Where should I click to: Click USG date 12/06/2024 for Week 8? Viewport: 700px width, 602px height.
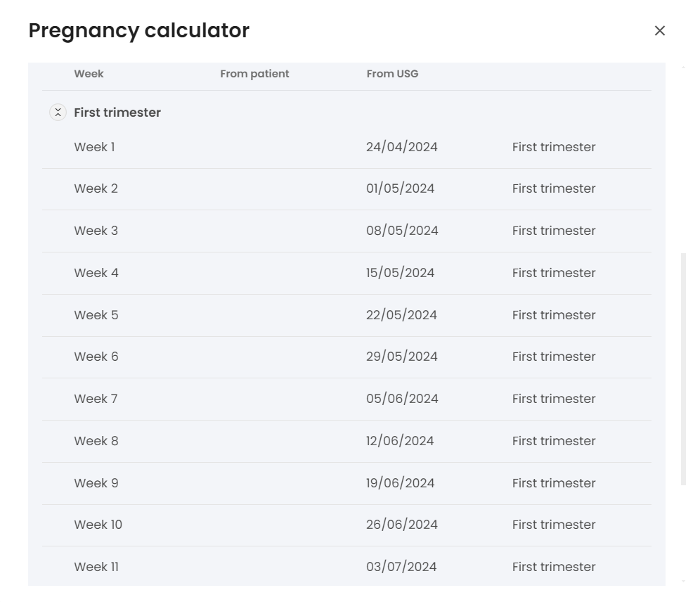400,441
